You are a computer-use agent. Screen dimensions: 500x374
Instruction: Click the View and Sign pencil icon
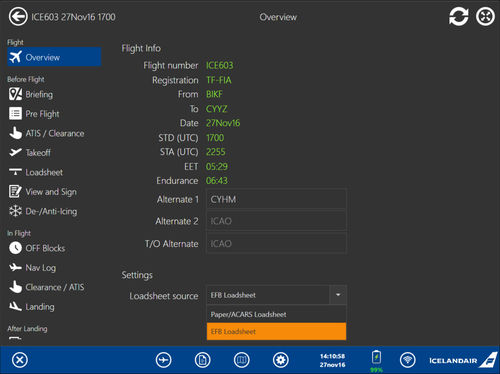coord(15,192)
